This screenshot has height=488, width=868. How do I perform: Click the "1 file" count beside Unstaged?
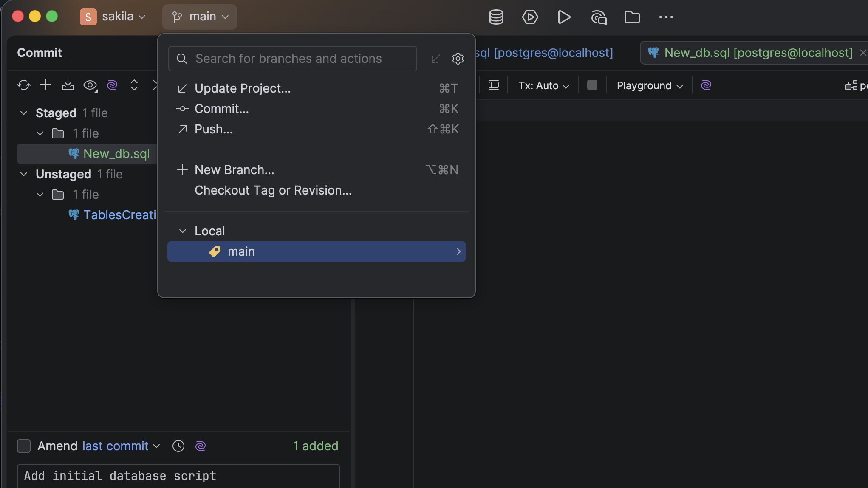pyautogui.click(x=110, y=174)
